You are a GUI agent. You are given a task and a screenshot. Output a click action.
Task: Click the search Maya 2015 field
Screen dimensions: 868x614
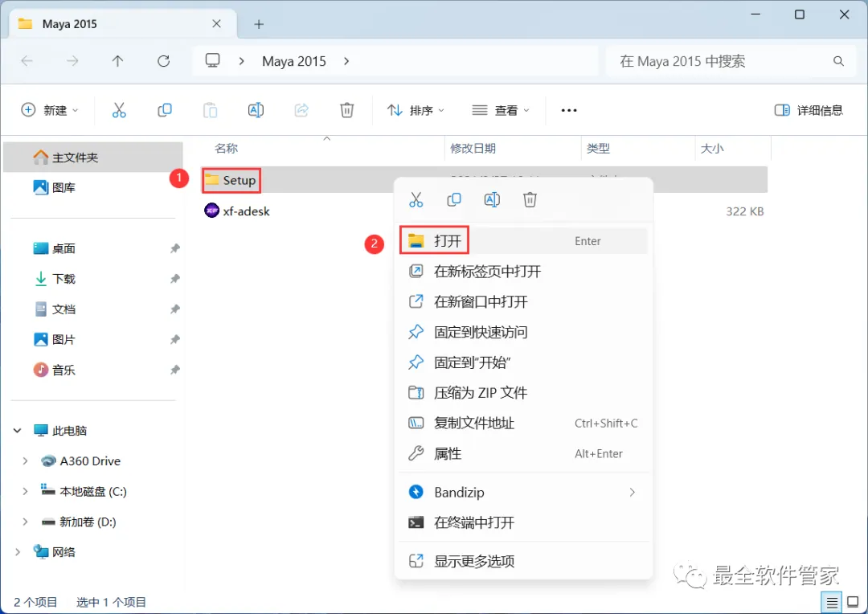point(730,61)
